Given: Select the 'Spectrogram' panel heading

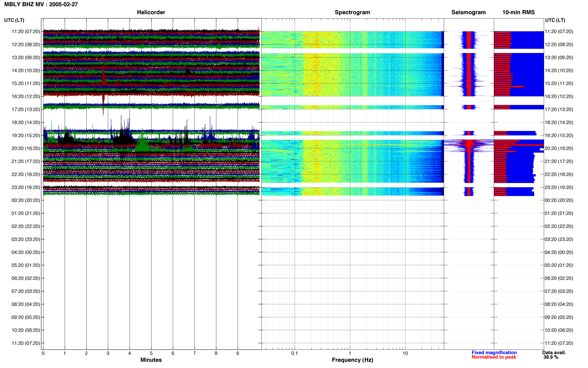Looking at the screenshot, I should tap(352, 12).
